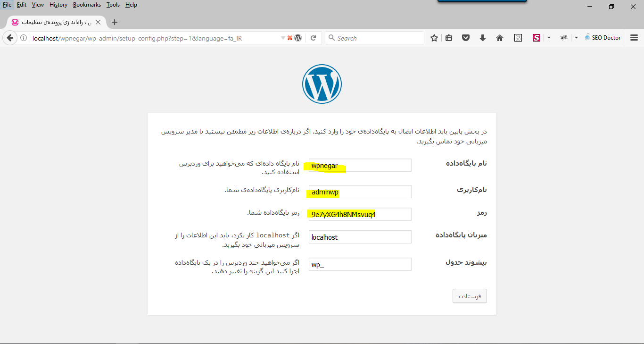The width and height of the screenshot is (644, 344).
Task: Open the Edit menu
Action: 22,5
